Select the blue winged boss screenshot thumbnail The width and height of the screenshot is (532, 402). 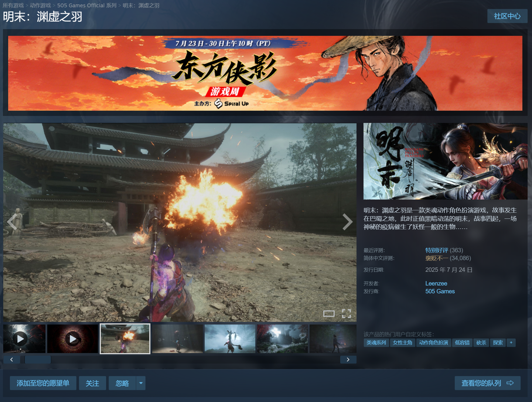[x=230, y=338]
